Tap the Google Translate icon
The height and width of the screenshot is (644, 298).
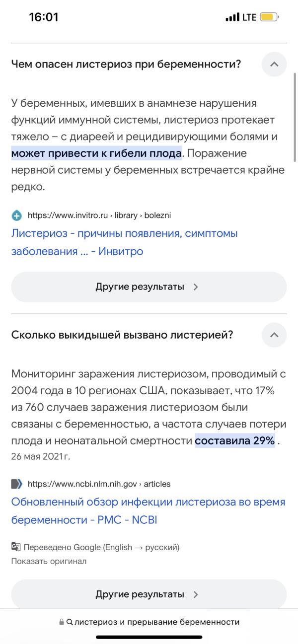pos(16,547)
